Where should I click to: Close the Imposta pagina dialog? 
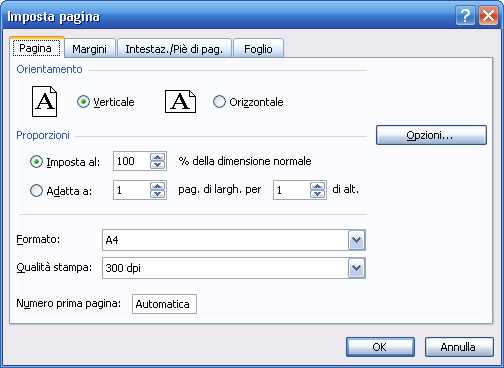[489, 15]
